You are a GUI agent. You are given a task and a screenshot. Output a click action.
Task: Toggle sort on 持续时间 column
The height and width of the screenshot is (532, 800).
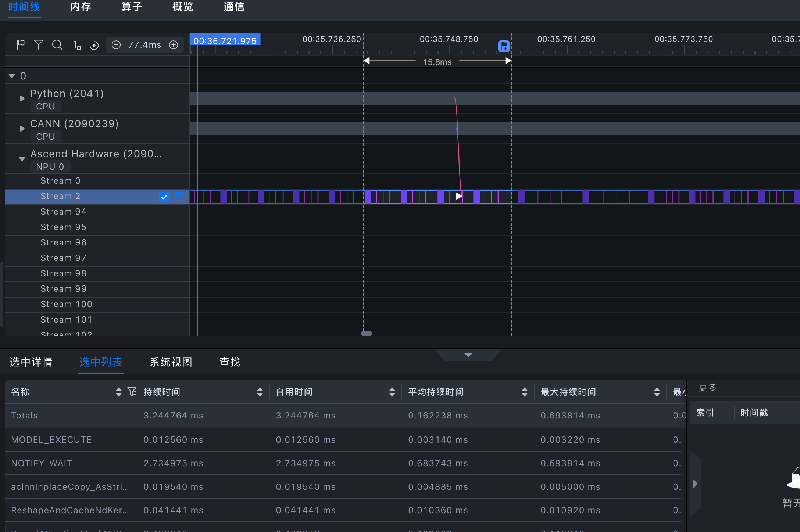[x=260, y=392]
